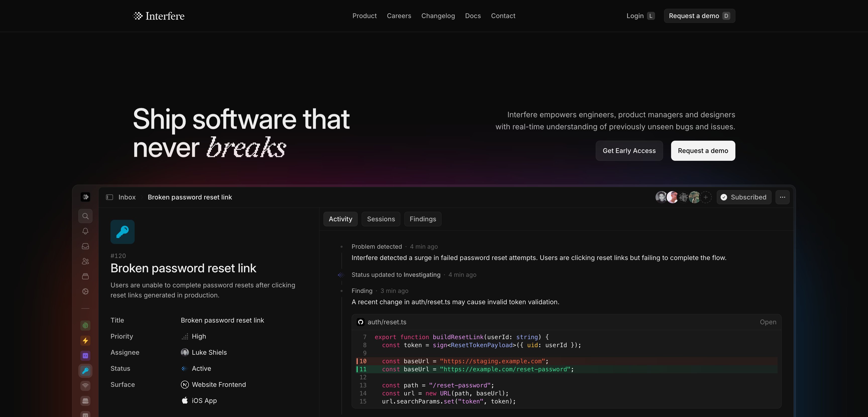Switch to the Findings tab
Screen dimensions: 868x417
tap(423, 219)
